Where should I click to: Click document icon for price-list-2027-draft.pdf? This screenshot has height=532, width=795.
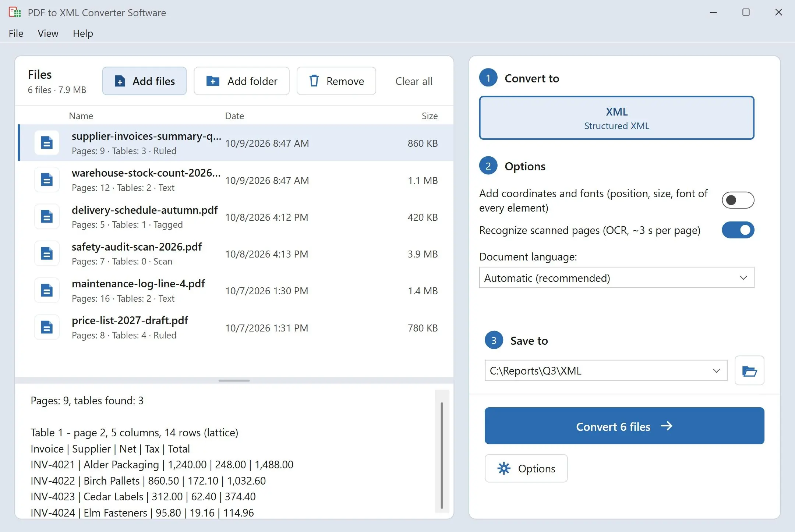[x=47, y=327]
